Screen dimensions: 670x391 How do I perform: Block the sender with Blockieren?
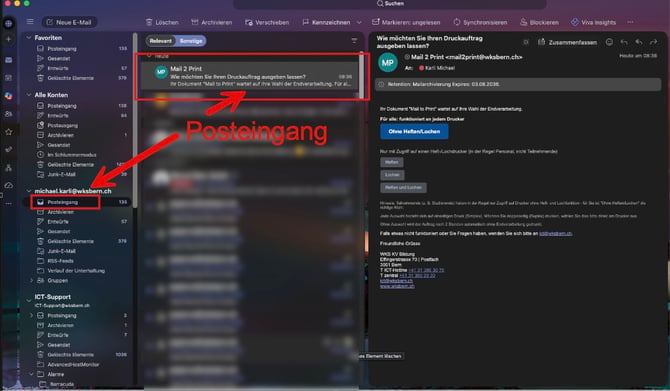(x=539, y=22)
